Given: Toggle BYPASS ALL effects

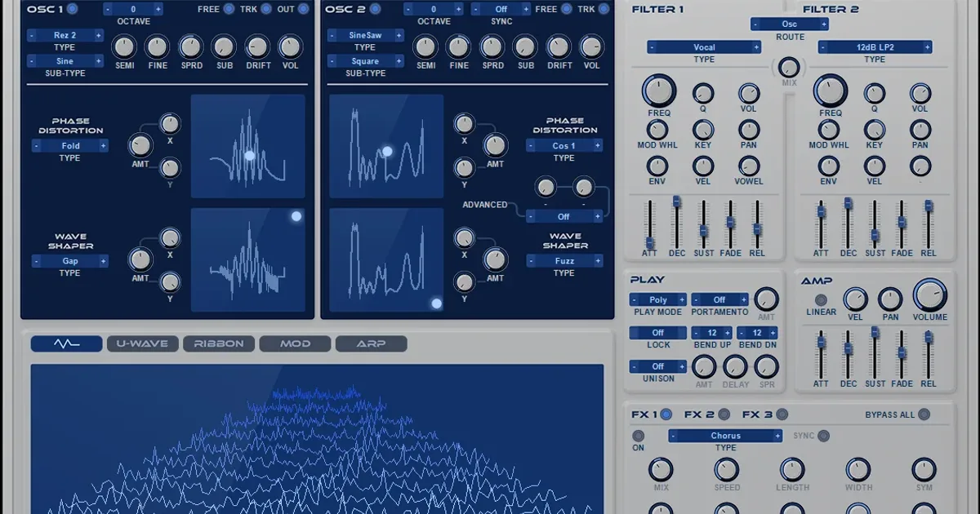Looking at the screenshot, I should point(924,414).
